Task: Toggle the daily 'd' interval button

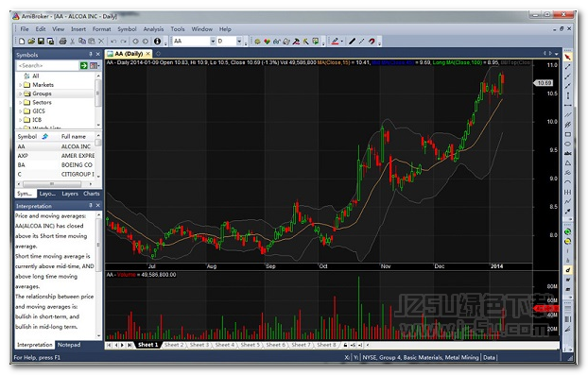Action: pyautogui.click(x=568, y=270)
